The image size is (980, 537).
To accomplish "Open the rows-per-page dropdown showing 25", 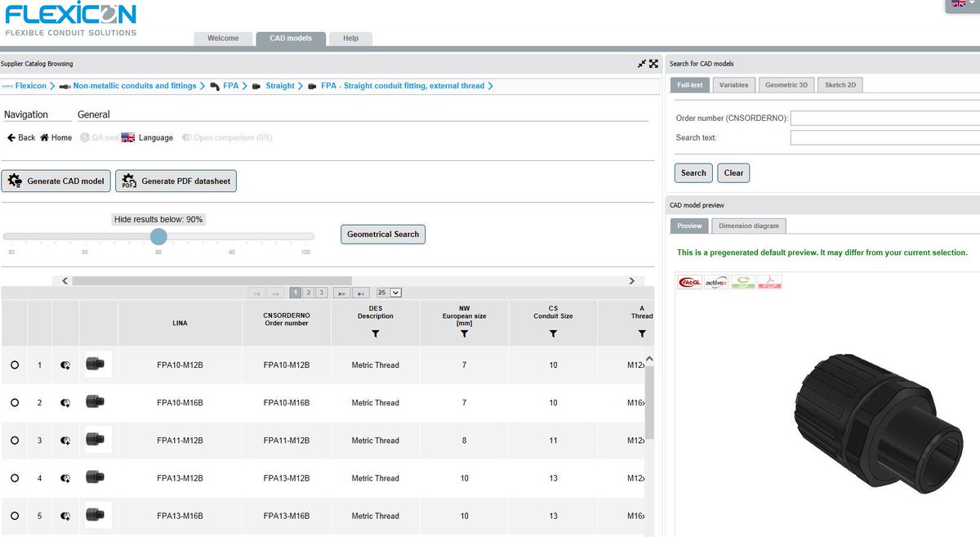I will tap(389, 293).
